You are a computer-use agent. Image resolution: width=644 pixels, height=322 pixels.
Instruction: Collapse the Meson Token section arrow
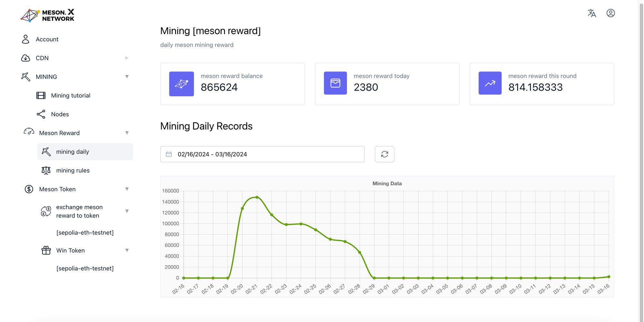pos(127,189)
